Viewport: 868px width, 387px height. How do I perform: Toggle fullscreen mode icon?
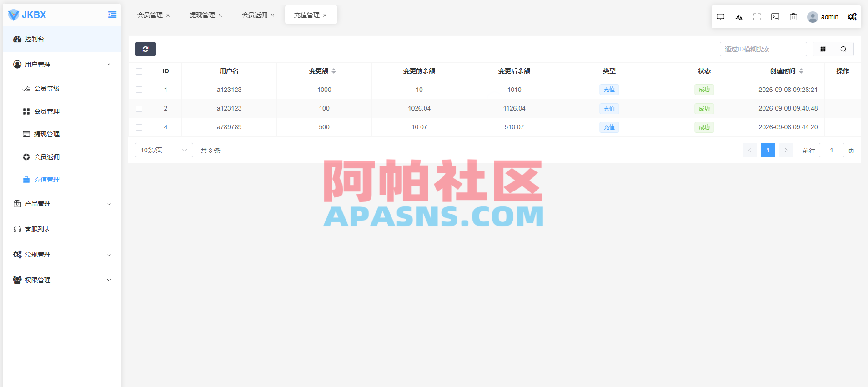[757, 17]
